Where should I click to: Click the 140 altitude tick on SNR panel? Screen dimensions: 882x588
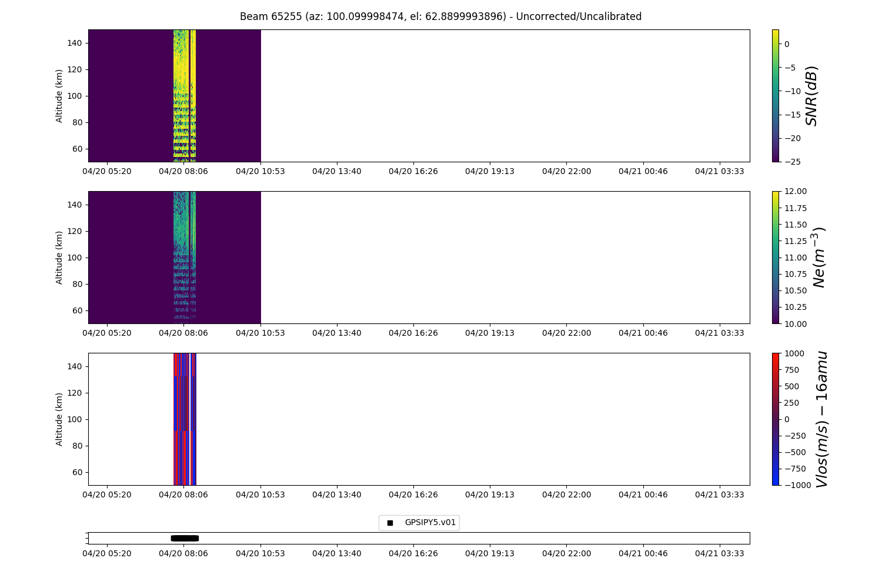[x=78, y=43]
